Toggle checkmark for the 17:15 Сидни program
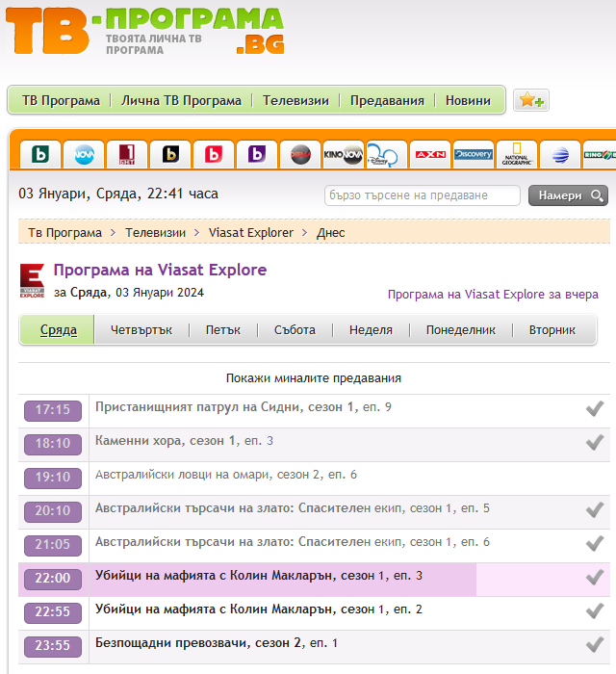 pyautogui.click(x=595, y=409)
